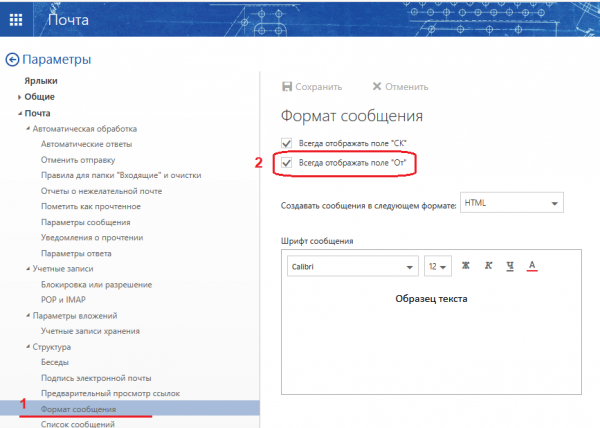The height and width of the screenshot is (428, 600).
Task: Collapse the Учетные записи group
Action: pyautogui.click(x=28, y=269)
